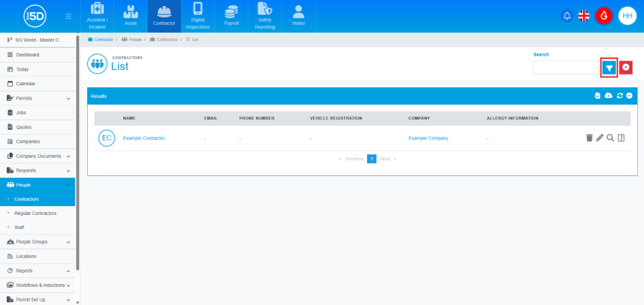Click the sidebar vertical scrollbar

point(77,152)
